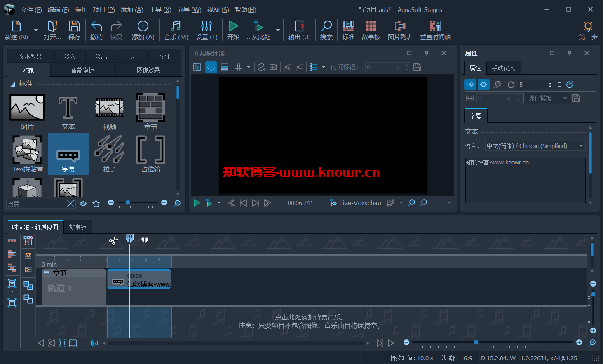The image size is (603, 364).
Task: Switch to 标准 view layout
Action: click(348, 31)
